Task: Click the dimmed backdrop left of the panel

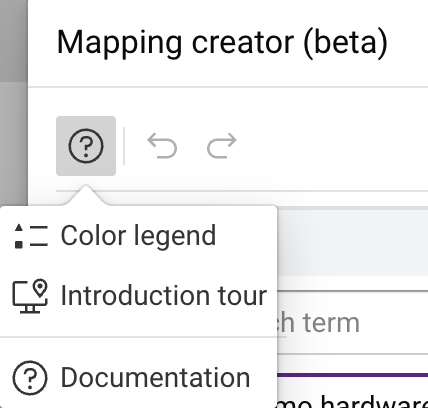Action: pyautogui.click(x=14, y=100)
